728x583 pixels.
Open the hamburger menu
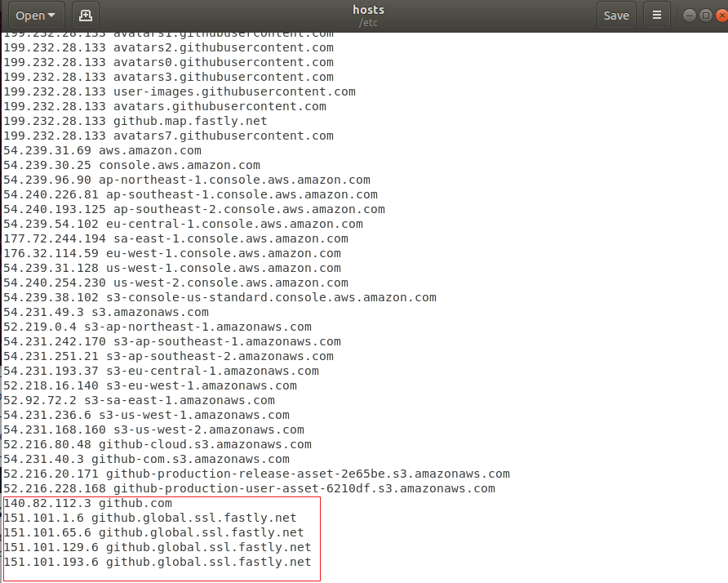click(656, 16)
